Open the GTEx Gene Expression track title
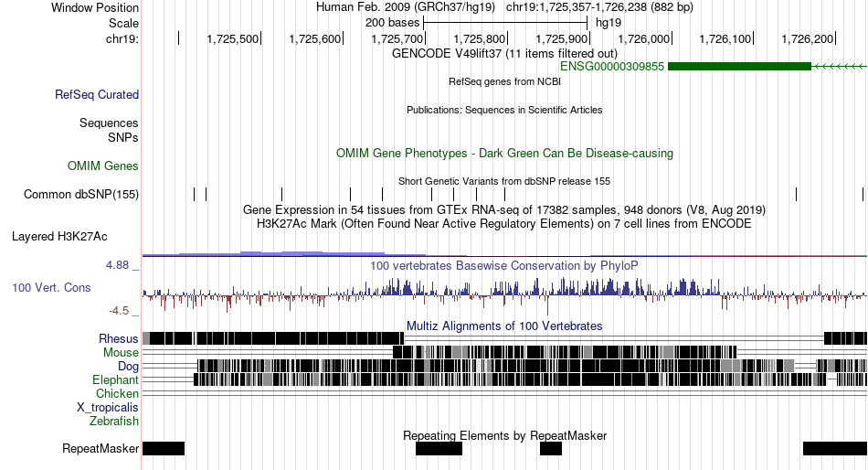This screenshot has width=868, height=470. pyautogui.click(x=504, y=210)
